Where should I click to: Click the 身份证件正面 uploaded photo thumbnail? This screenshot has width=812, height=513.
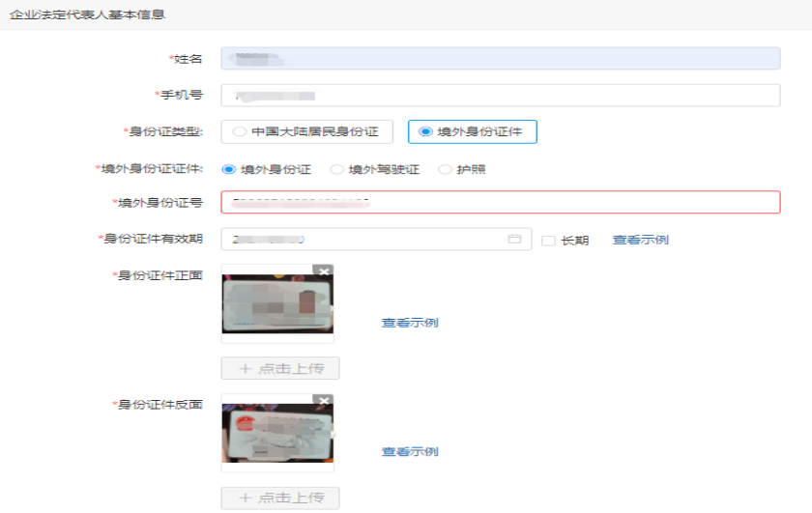pyautogui.click(x=277, y=305)
